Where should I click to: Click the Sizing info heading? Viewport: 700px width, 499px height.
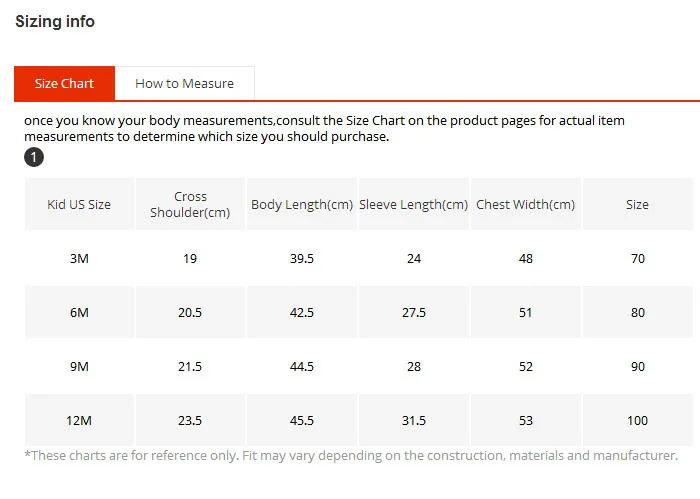pos(55,22)
